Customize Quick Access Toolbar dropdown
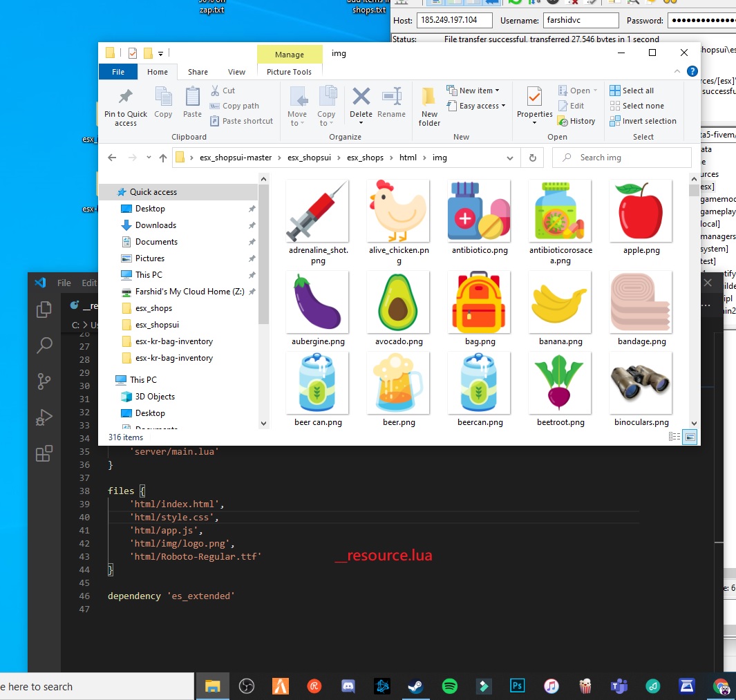 [160, 53]
